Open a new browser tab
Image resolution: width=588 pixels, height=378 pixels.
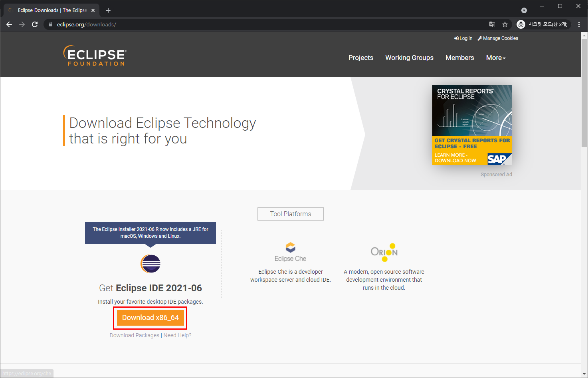coord(108,10)
